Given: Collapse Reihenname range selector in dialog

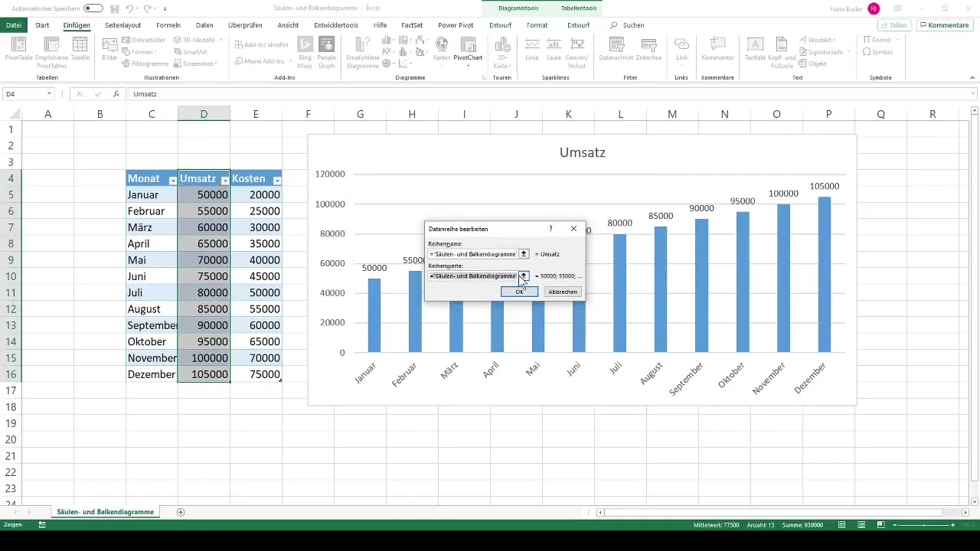Looking at the screenshot, I should [x=524, y=253].
